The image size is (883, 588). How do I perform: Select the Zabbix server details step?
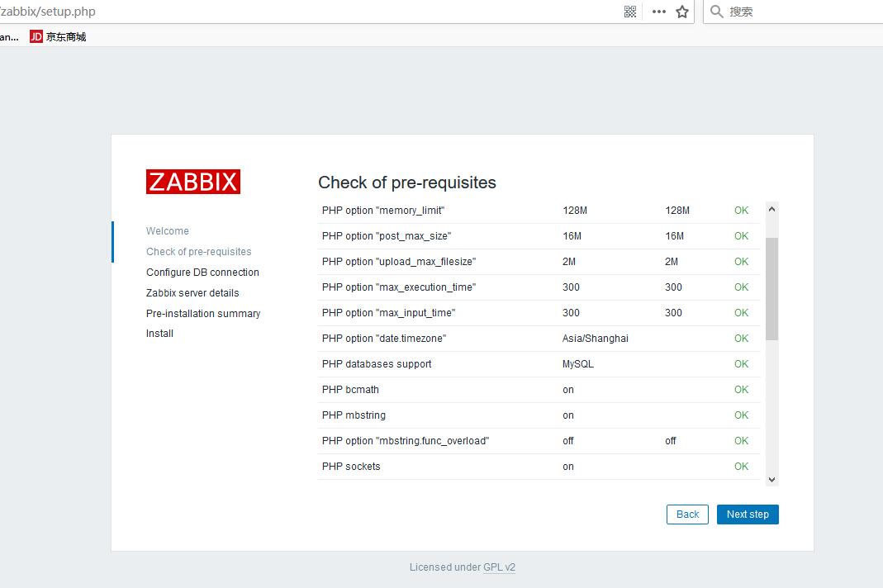(x=192, y=293)
